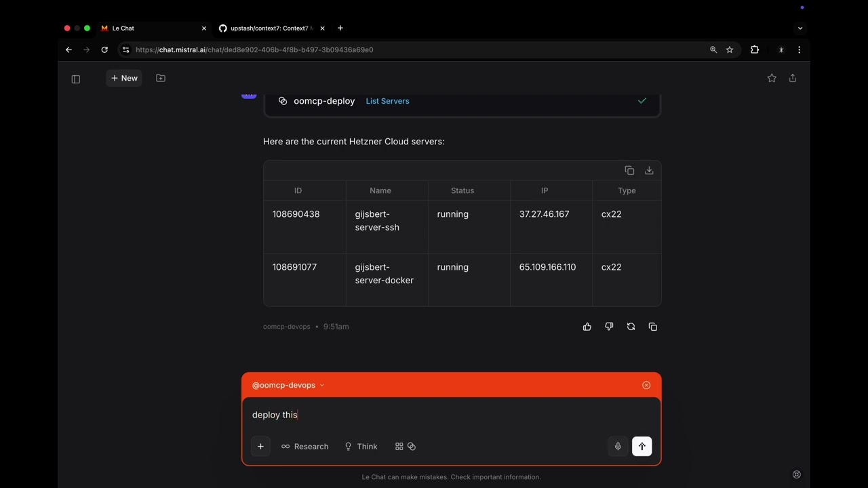Open the feedback face icon at bottom right
This screenshot has height=488, width=868.
[797, 474]
